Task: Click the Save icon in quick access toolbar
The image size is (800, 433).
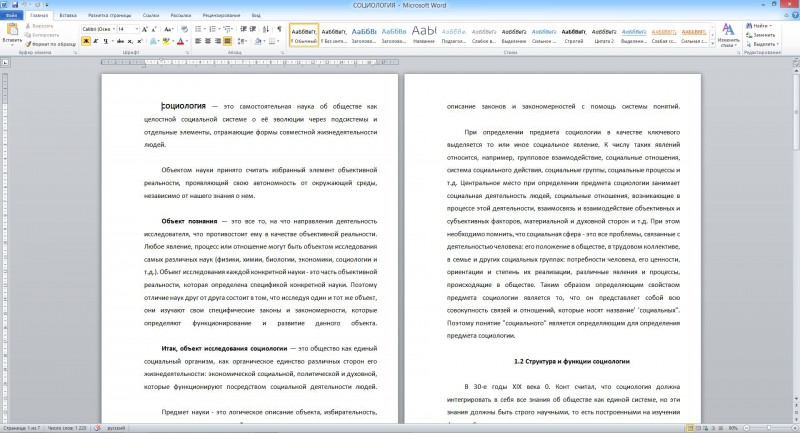Action: [14, 5]
